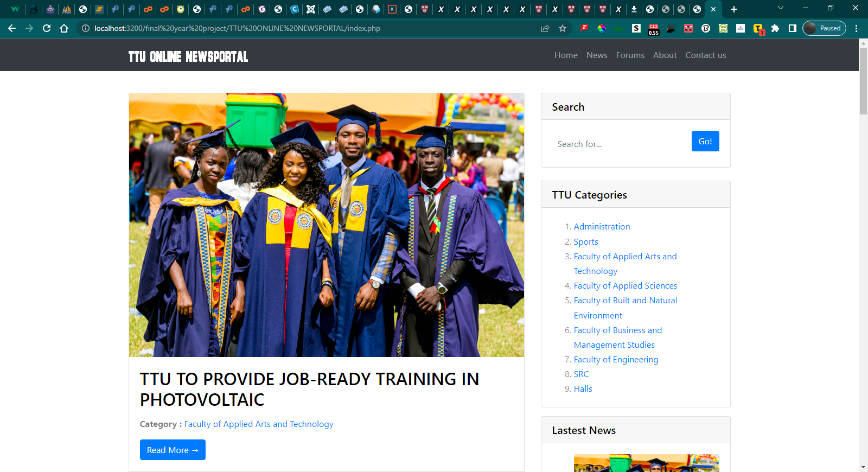Click the color wheel extension icon
Image resolution: width=868 pixels, height=472 pixels.
(x=602, y=28)
